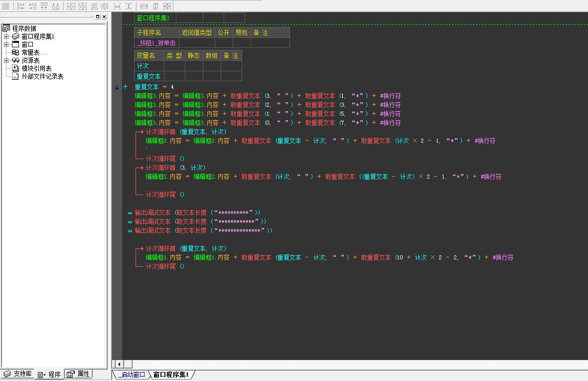Select 模块引用表 tree item

coord(36,68)
